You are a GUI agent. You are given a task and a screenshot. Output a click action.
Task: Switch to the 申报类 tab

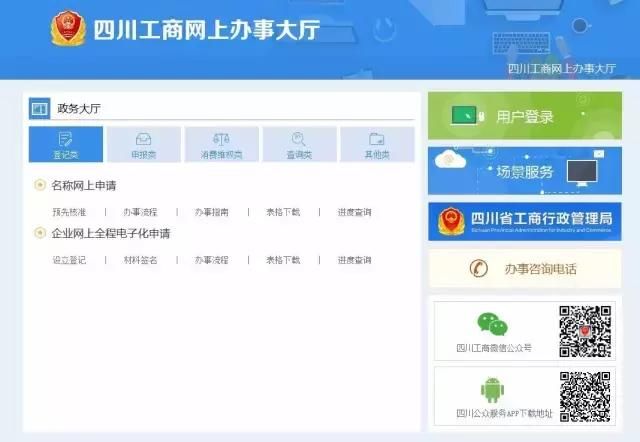coord(144,144)
